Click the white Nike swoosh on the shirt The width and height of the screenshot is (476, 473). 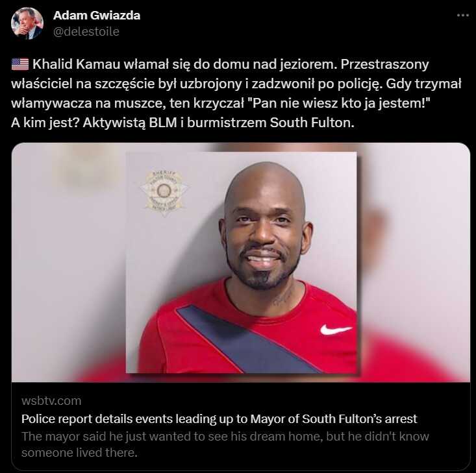pyautogui.click(x=336, y=329)
